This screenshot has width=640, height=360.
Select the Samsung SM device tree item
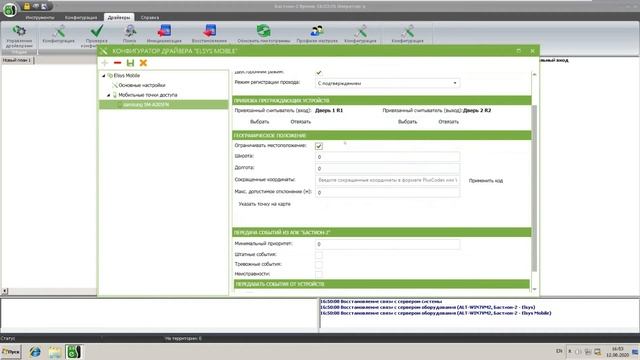(146, 105)
